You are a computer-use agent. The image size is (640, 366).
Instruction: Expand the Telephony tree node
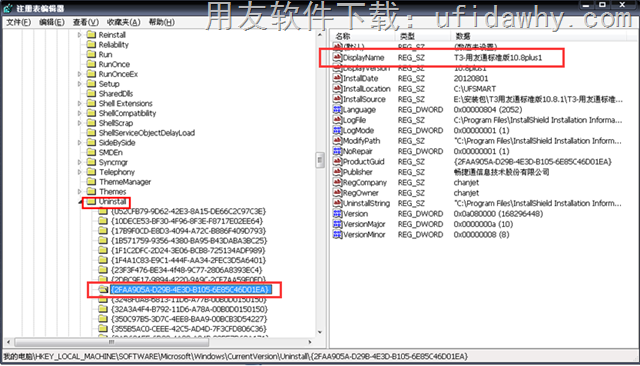click(x=80, y=172)
